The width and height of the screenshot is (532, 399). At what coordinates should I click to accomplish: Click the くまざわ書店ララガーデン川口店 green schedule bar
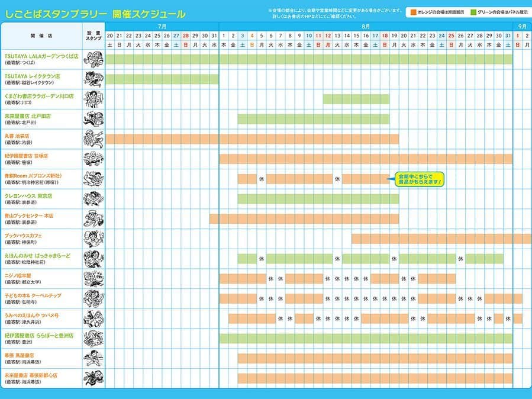(x=356, y=99)
